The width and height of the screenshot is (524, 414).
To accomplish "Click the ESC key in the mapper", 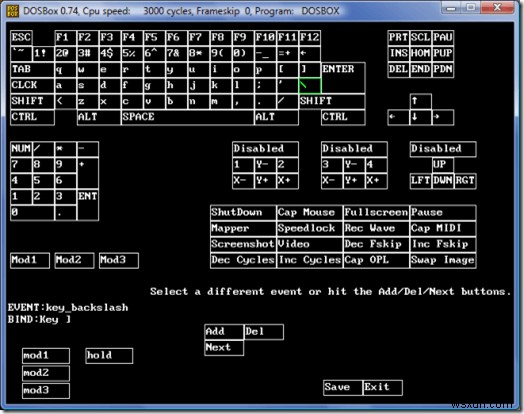I will tap(21, 37).
